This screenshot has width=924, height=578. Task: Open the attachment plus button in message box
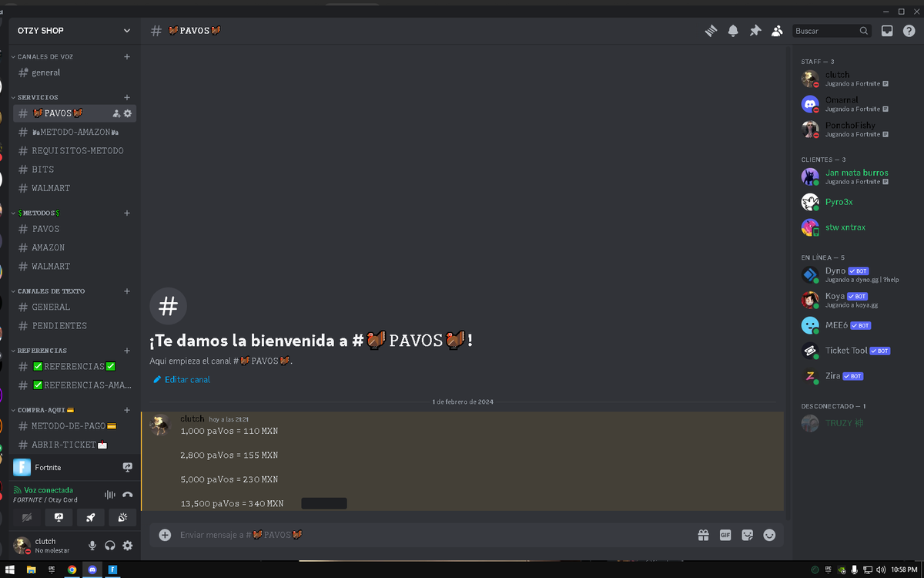164,535
